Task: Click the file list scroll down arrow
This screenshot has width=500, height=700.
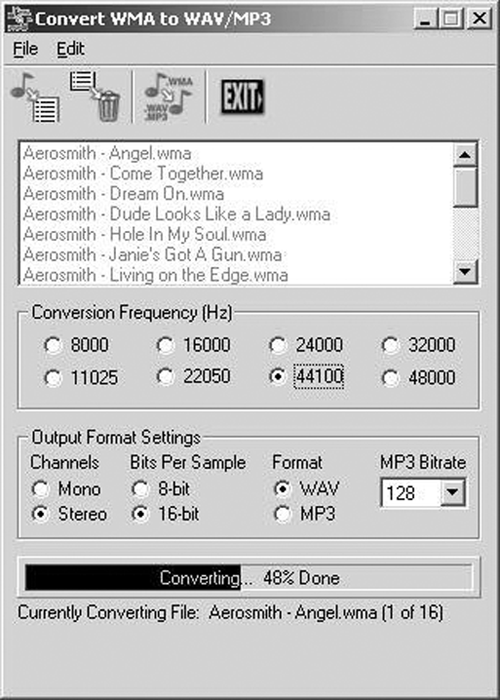Action: point(465,271)
